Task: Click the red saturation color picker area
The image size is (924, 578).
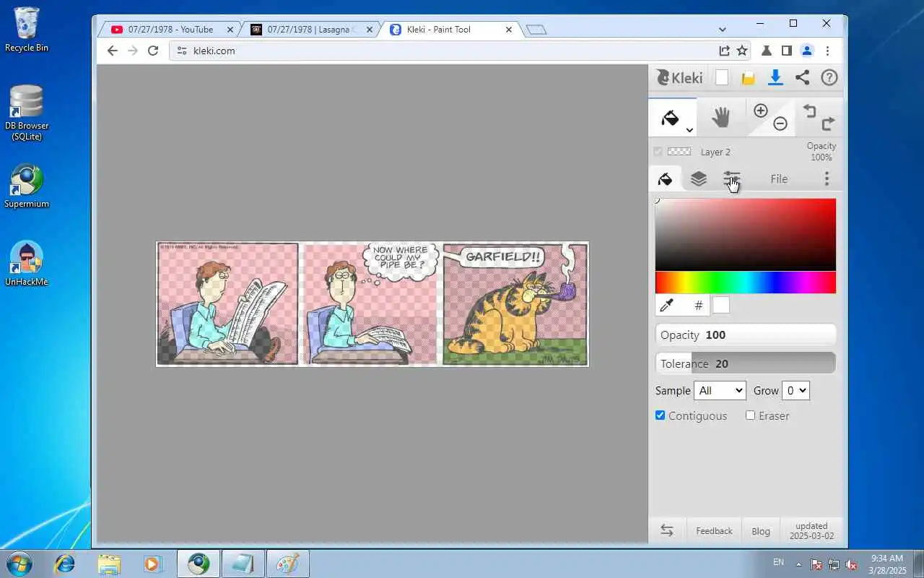Action: [746, 234]
